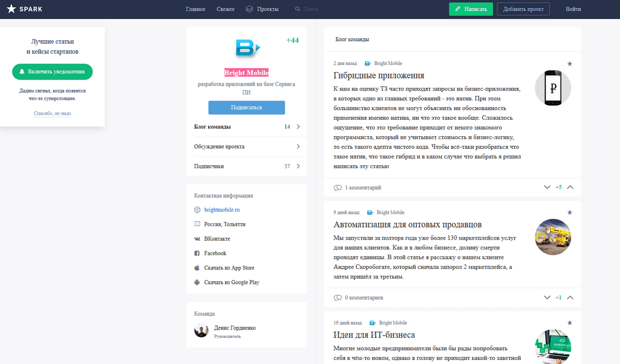This screenshot has height=364, width=620.
Task: Open comments icon showing 1 комментарий
Action: [x=338, y=187]
